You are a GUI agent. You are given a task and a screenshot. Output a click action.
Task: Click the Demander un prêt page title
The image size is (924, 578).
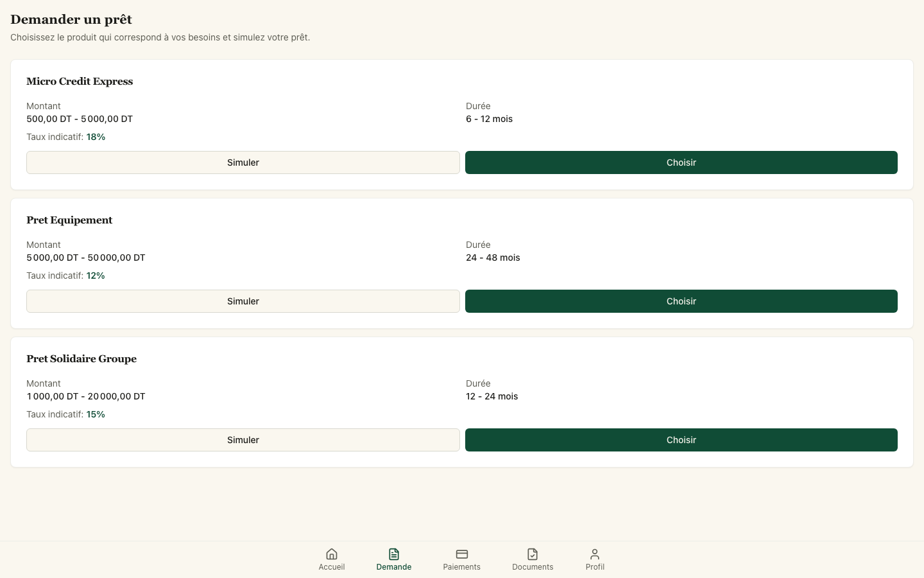coord(71,20)
